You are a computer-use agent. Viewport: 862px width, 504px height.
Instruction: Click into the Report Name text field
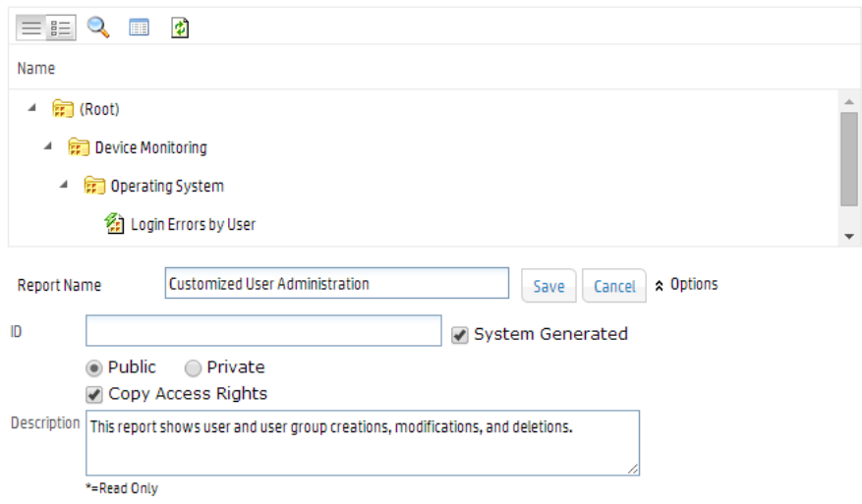[x=336, y=284]
